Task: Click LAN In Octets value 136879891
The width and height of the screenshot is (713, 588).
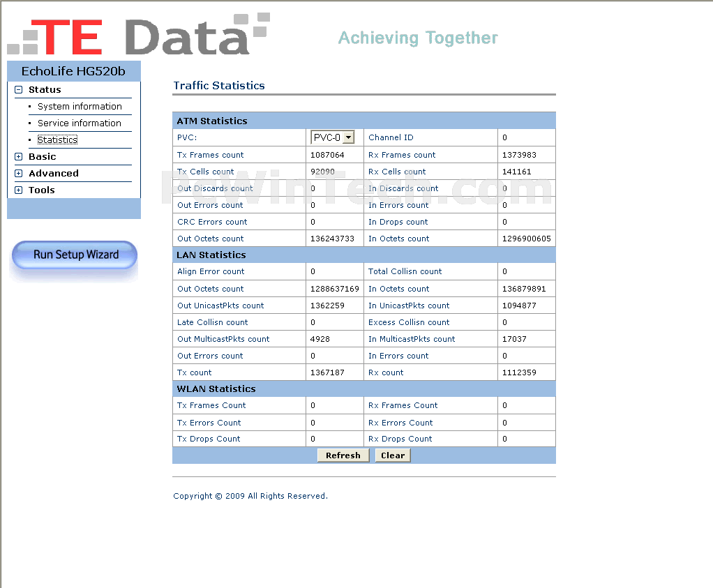Action: pos(524,289)
